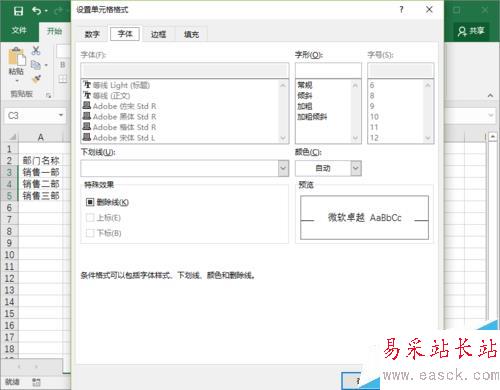Select font size 11
500x390 pixels.
pyautogui.click(x=374, y=127)
